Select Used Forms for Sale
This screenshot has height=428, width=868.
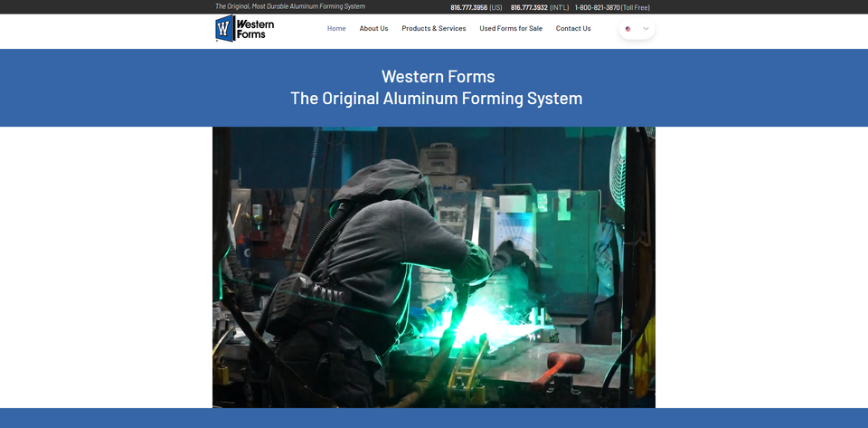click(x=511, y=29)
